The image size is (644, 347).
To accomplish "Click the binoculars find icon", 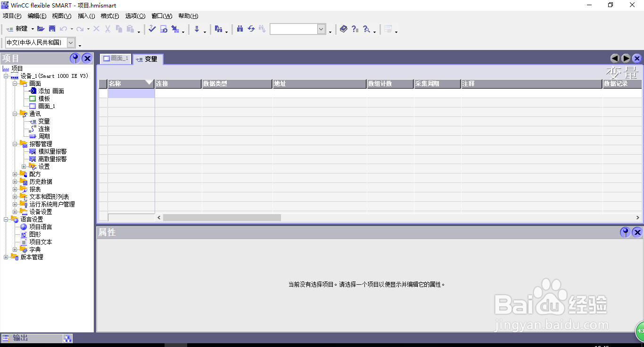I will click(240, 29).
